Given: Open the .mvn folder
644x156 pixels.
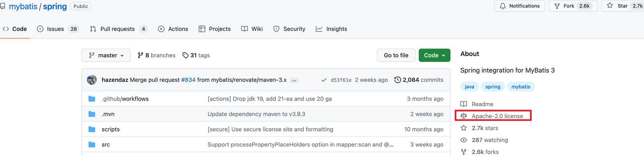Looking at the screenshot, I should pyautogui.click(x=108, y=114).
